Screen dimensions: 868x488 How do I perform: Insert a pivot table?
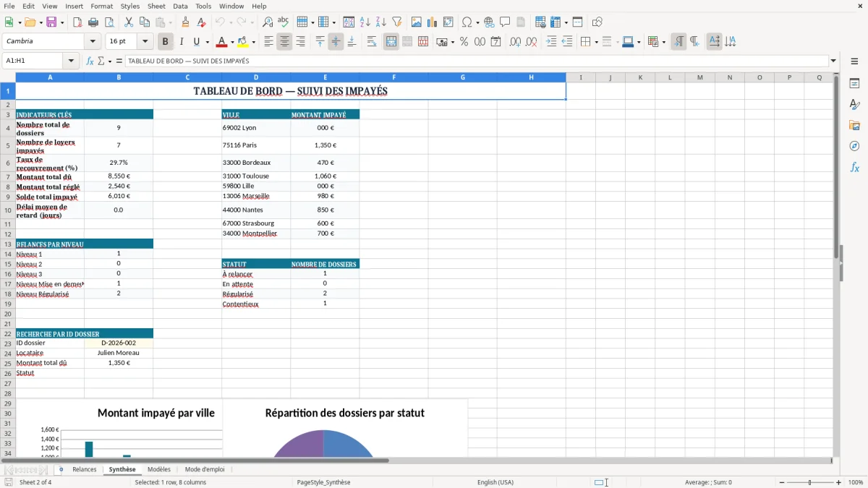pos(448,22)
